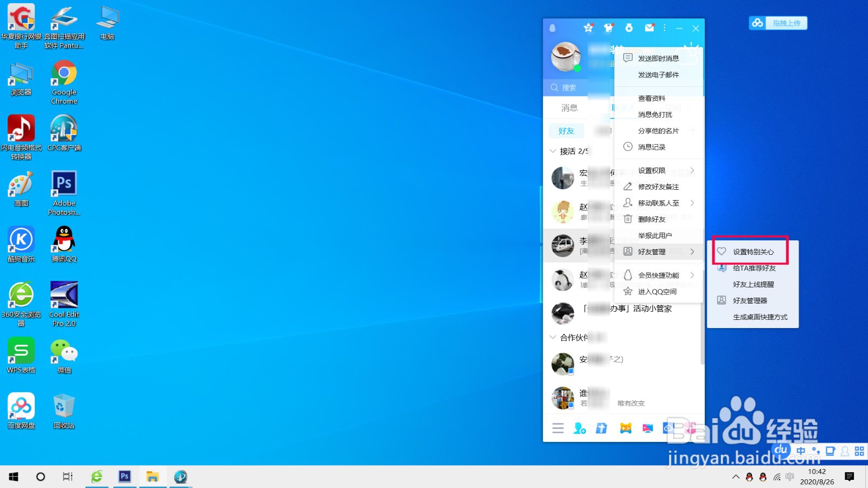Collapse the 接活 friend group
Viewport: 868px width, 488px height.
point(553,151)
